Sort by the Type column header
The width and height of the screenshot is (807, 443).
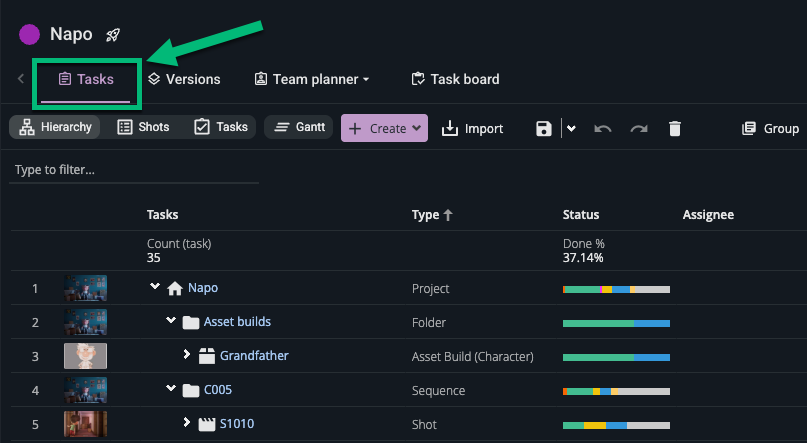432,215
